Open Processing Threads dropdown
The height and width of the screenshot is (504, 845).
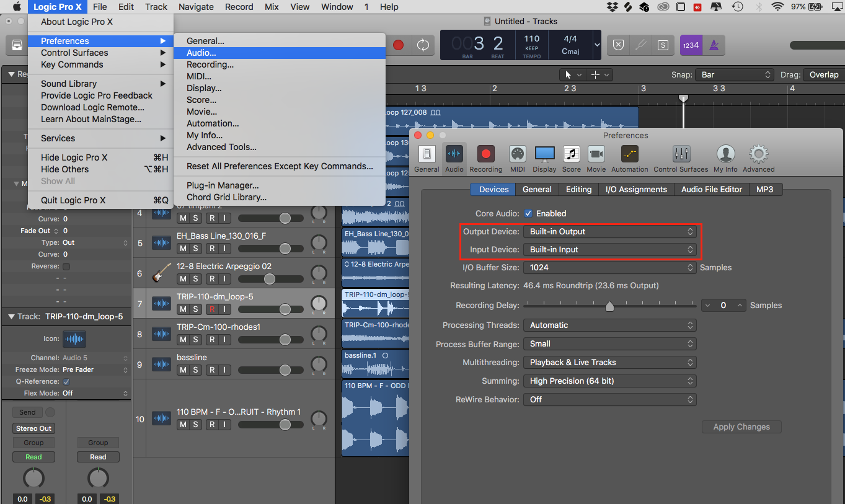coord(610,325)
